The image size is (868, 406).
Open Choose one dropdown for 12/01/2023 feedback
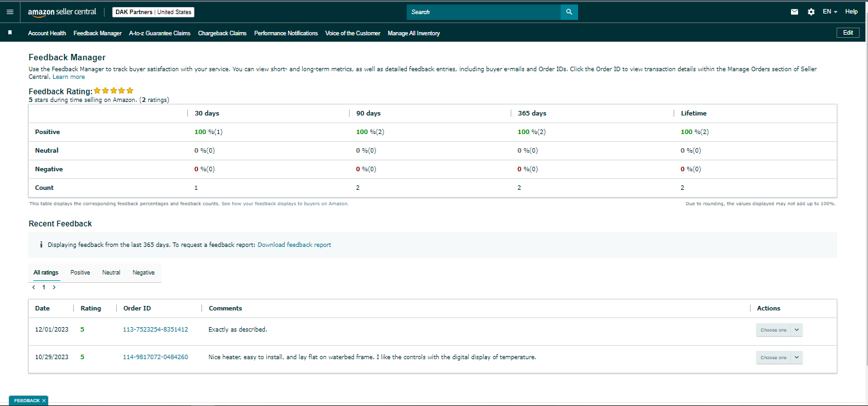point(779,330)
